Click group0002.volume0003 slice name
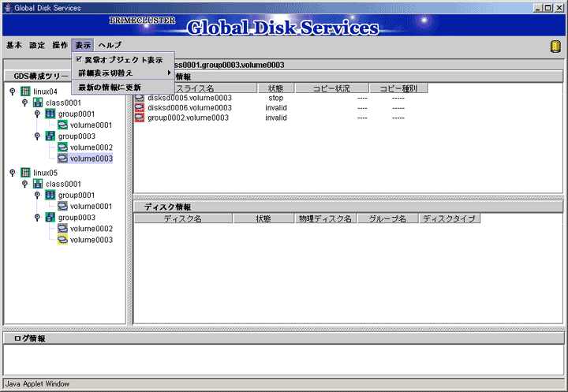Screen dimensions: 568x392 pos(188,118)
